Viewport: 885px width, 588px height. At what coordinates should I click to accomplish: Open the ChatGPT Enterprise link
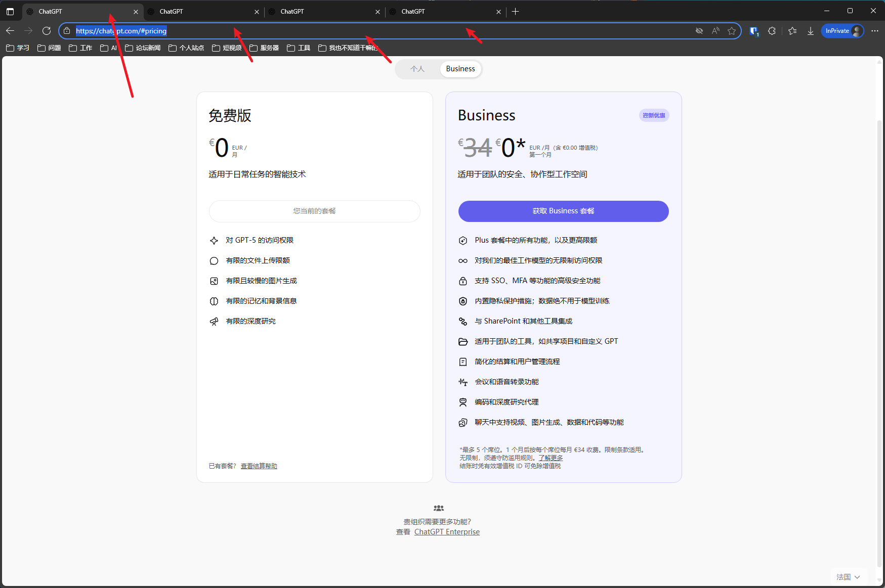447,532
